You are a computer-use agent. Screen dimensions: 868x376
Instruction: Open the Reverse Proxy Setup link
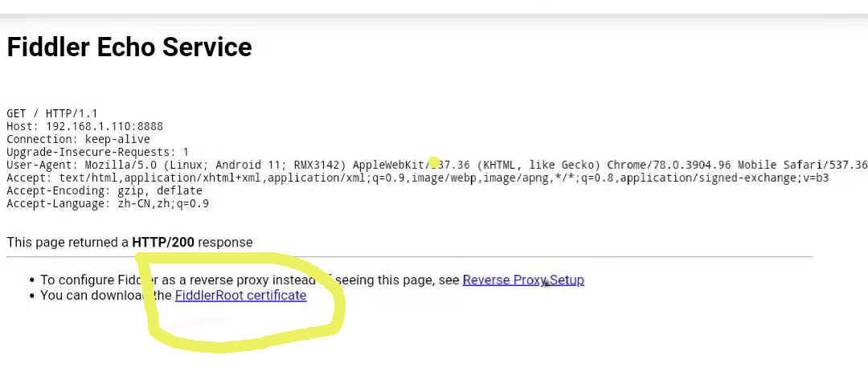pos(523,280)
